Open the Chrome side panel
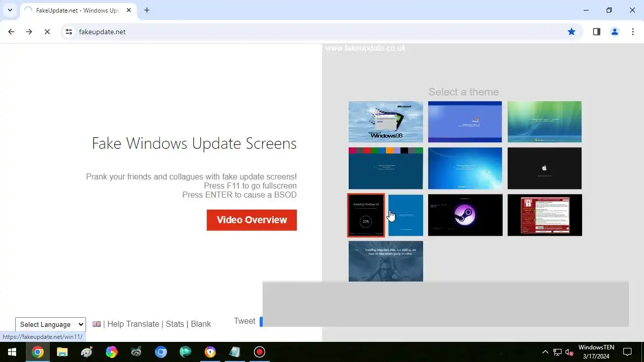Image resolution: width=644 pixels, height=362 pixels. point(597,32)
